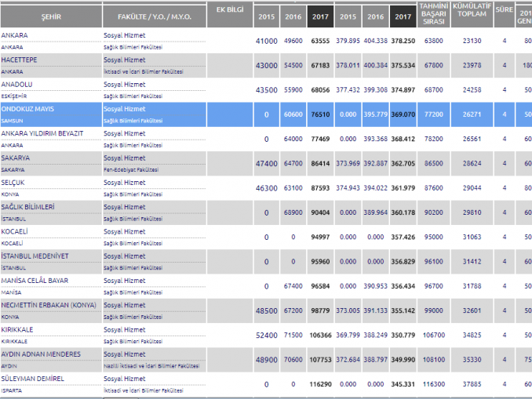Open the SELÇUK university link
The image size is (532, 399).
tap(13, 183)
